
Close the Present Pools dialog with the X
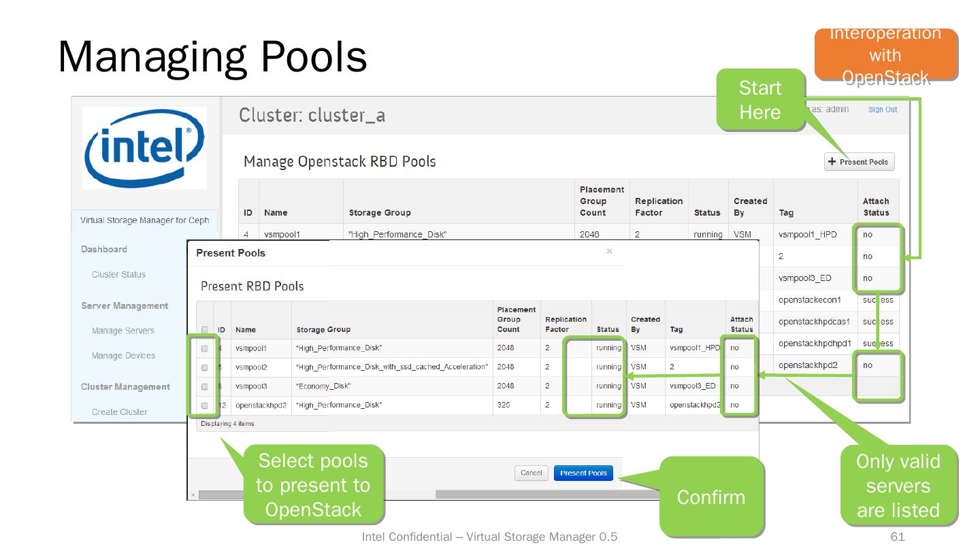609,252
